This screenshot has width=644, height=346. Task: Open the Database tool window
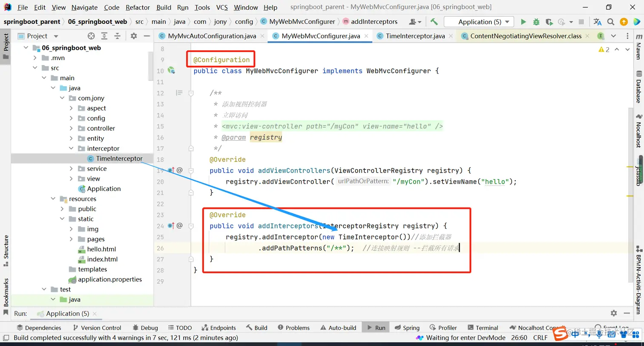click(x=638, y=87)
